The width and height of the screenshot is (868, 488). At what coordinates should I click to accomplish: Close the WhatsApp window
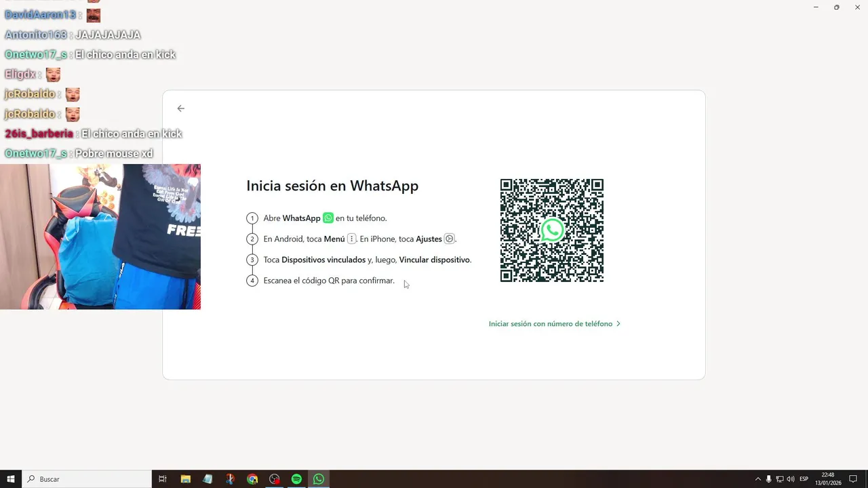pyautogui.click(x=857, y=7)
